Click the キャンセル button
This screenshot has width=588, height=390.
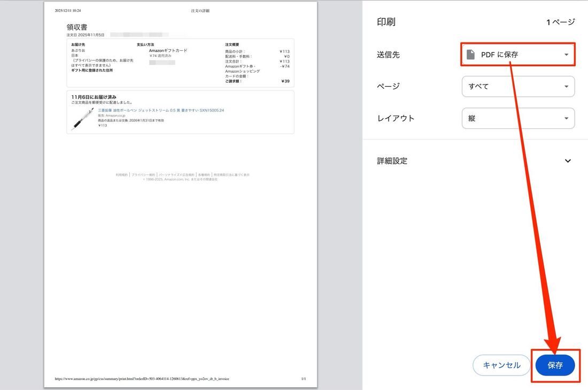click(x=501, y=365)
